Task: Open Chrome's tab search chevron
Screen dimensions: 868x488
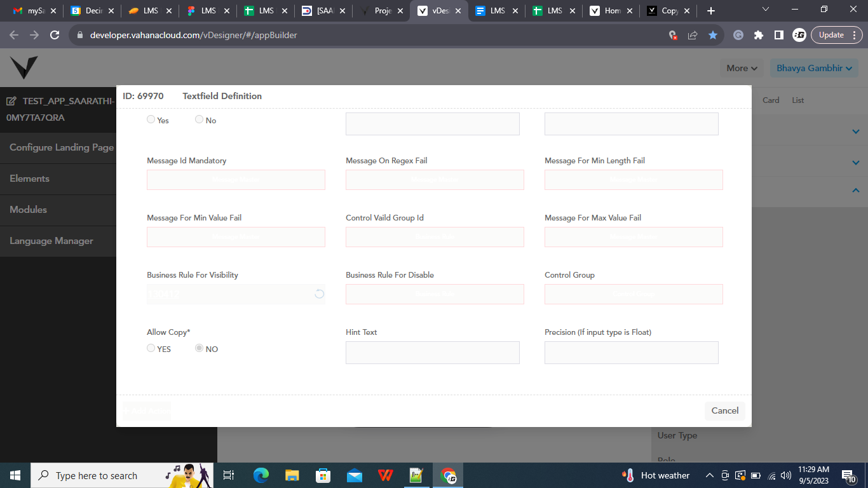Action: [x=766, y=10]
